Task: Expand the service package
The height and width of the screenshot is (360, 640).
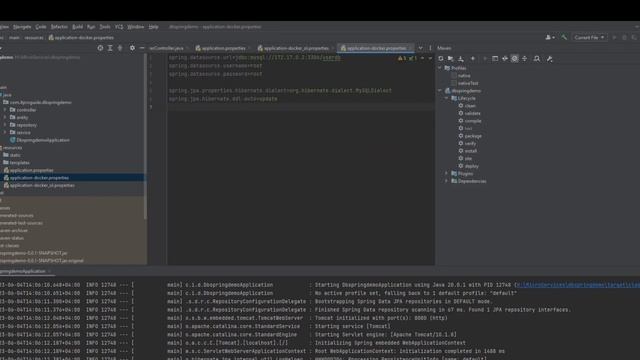Action: pyautogui.click(x=5, y=133)
